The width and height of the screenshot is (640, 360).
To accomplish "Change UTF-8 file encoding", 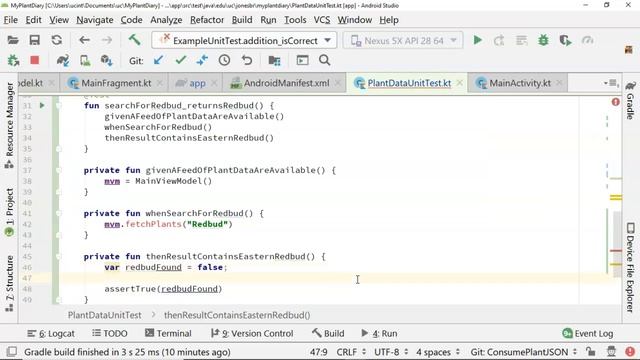I will click(391, 352).
